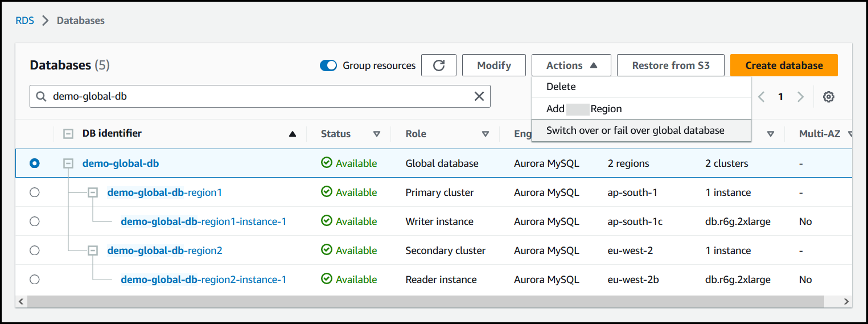The image size is (868, 324).
Task: Click the refresh databases icon button
Action: 438,65
